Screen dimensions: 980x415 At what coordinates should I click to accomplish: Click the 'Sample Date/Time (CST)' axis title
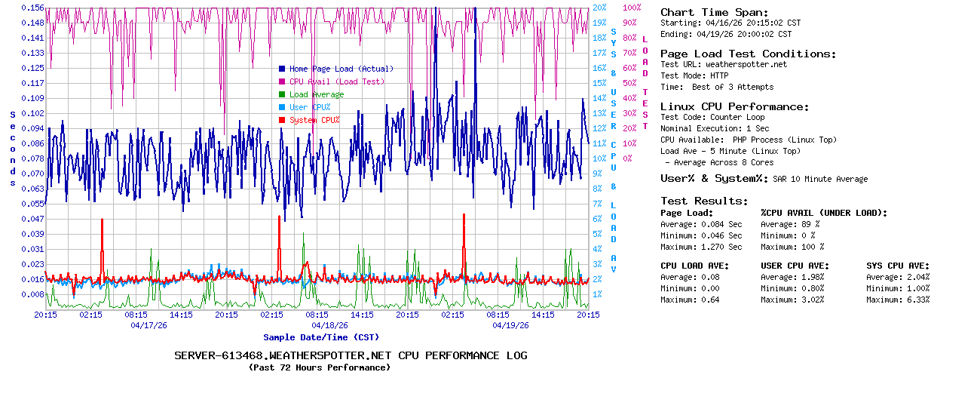321,337
